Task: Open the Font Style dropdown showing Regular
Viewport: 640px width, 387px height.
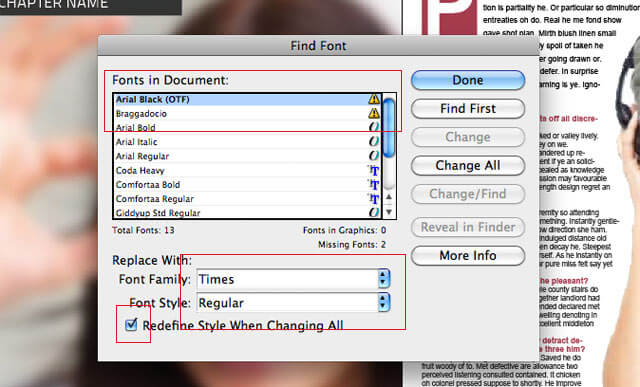Action: point(293,303)
